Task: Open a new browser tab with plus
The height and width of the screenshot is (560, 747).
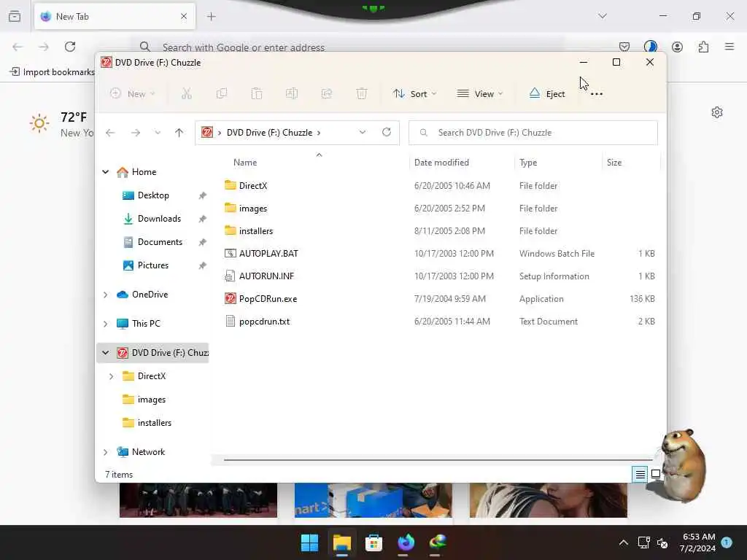Action: [x=211, y=17]
